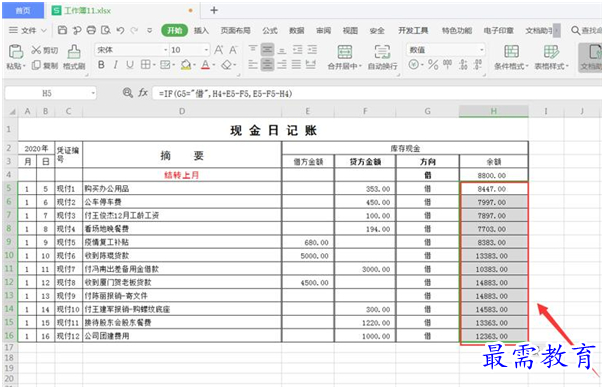Open the font name 宋体 dropdown
The image size is (604, 388).
click(166, 50)
